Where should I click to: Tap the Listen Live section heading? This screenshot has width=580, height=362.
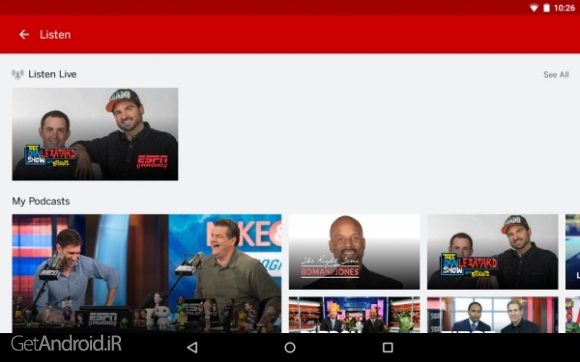tap(53, 74)
